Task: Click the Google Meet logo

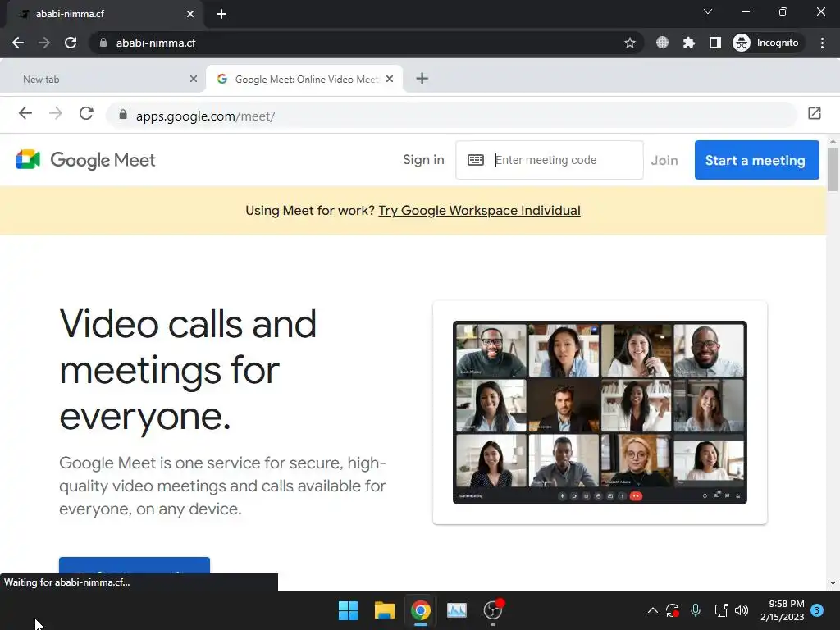Action: (x=85, y=160)
